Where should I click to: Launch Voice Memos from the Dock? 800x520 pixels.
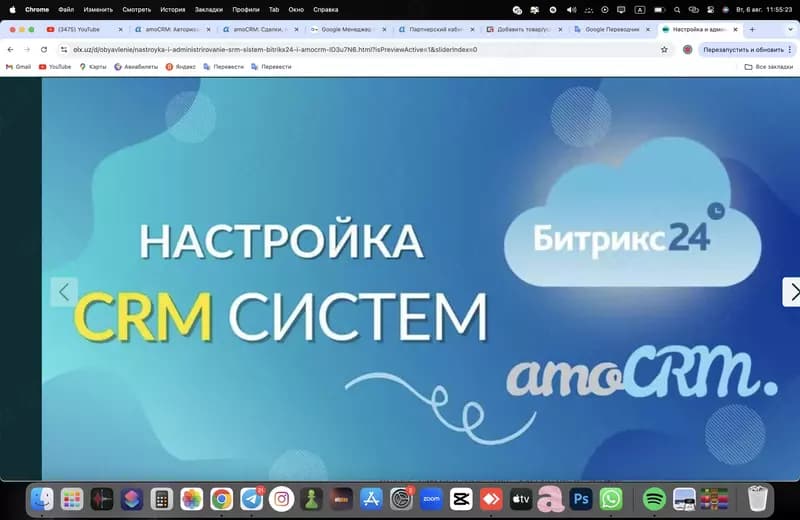102,499
